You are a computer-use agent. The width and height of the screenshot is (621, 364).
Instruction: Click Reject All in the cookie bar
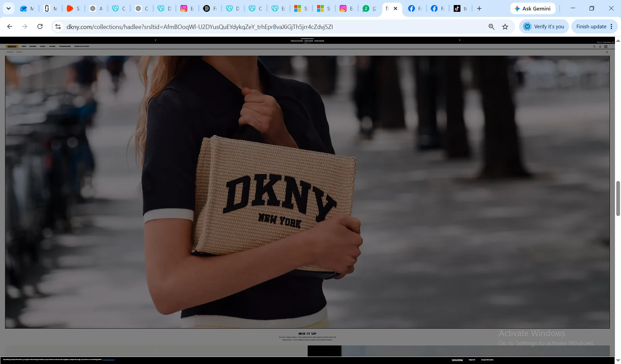472,360
